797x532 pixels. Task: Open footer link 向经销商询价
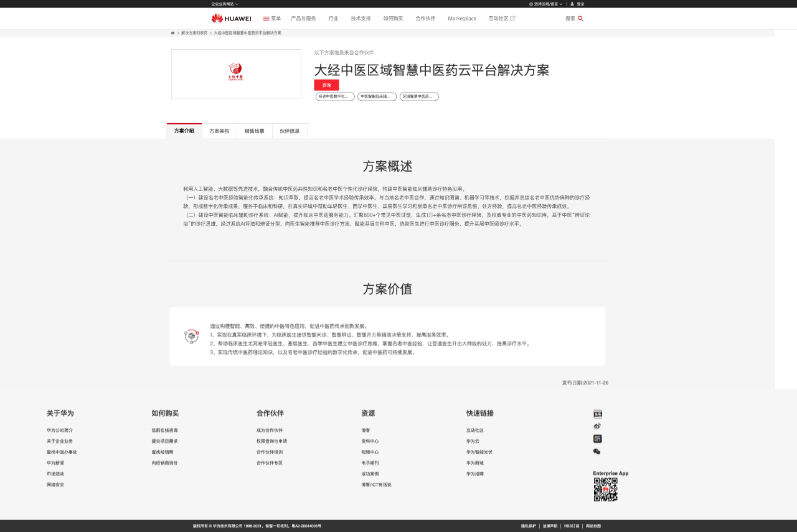pyautogui.click(x=164, y=463)
